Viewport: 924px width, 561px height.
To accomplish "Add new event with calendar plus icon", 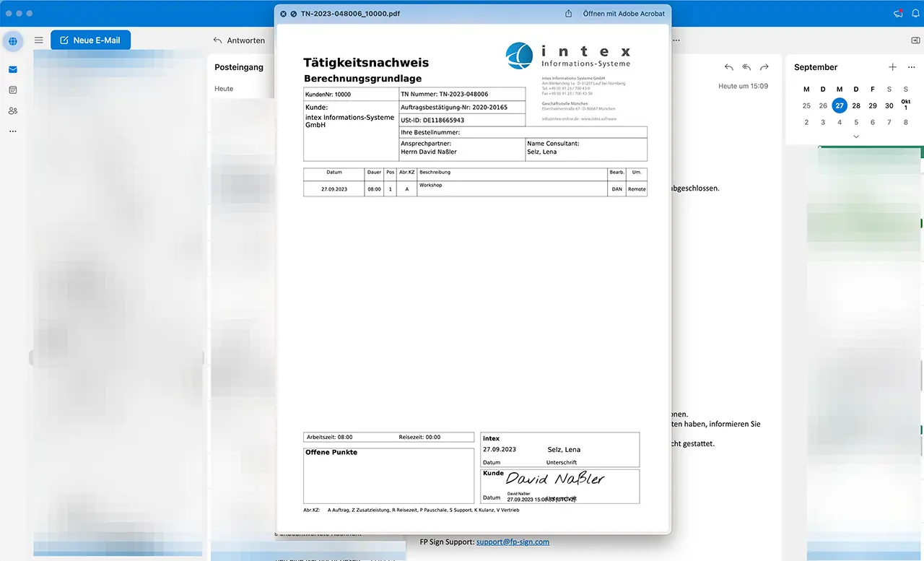I will (892, 67).
